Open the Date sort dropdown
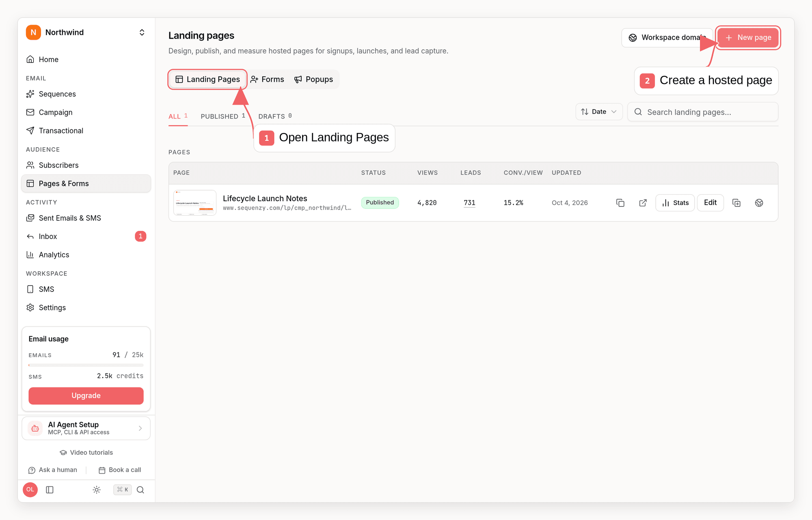This screenshot has height=520, width=812. (599, 112)
